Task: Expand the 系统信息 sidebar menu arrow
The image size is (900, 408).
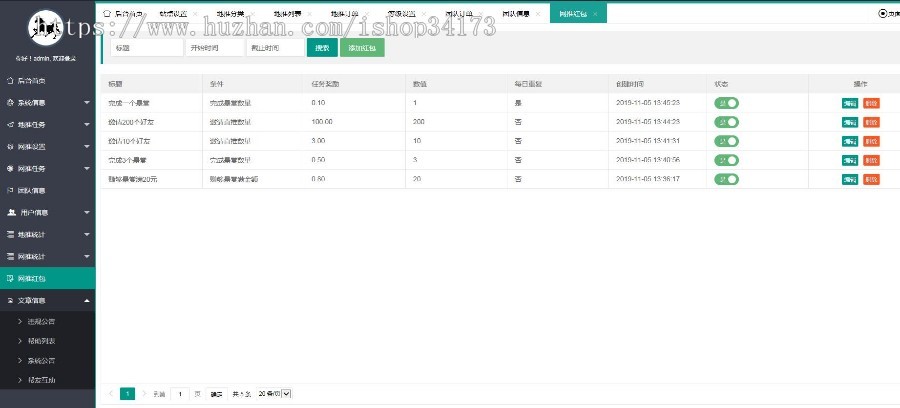Action: pos(87,103)
